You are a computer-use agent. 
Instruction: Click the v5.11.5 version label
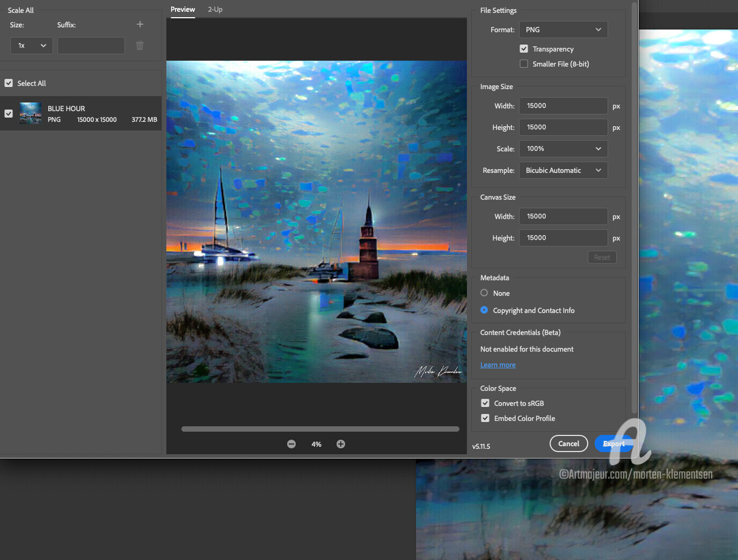coord(481,446)
